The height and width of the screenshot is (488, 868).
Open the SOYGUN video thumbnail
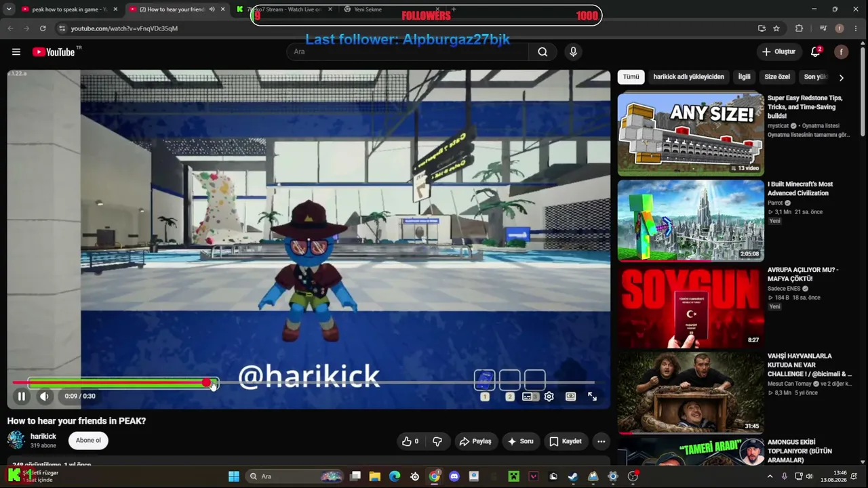pyautogui.click(x=690, y=306)
